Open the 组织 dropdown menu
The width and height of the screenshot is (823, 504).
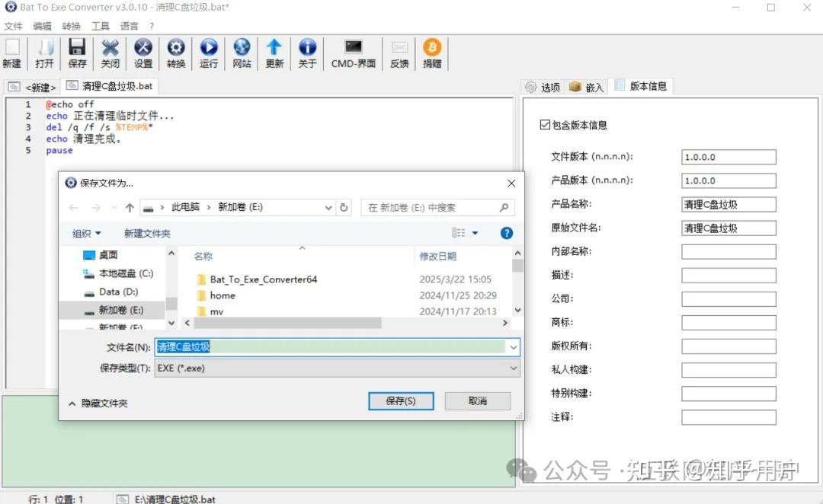coord(87,234)
